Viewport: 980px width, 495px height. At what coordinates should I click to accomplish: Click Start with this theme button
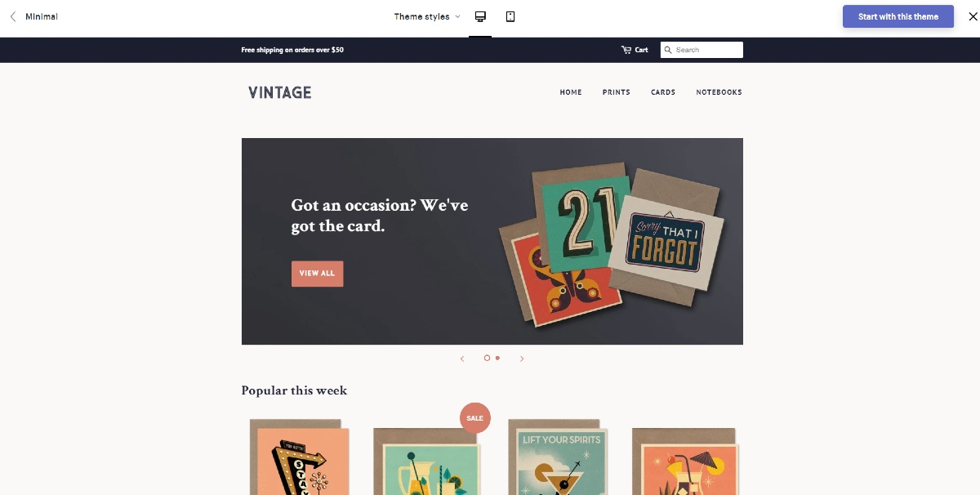coord(898,16)
